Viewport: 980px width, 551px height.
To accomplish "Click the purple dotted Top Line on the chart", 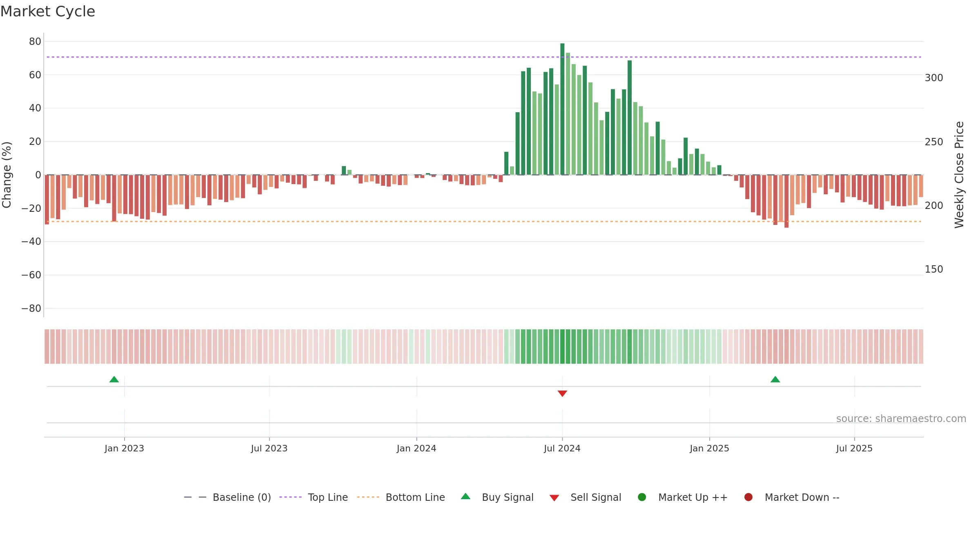I will [x=484, y=57].
